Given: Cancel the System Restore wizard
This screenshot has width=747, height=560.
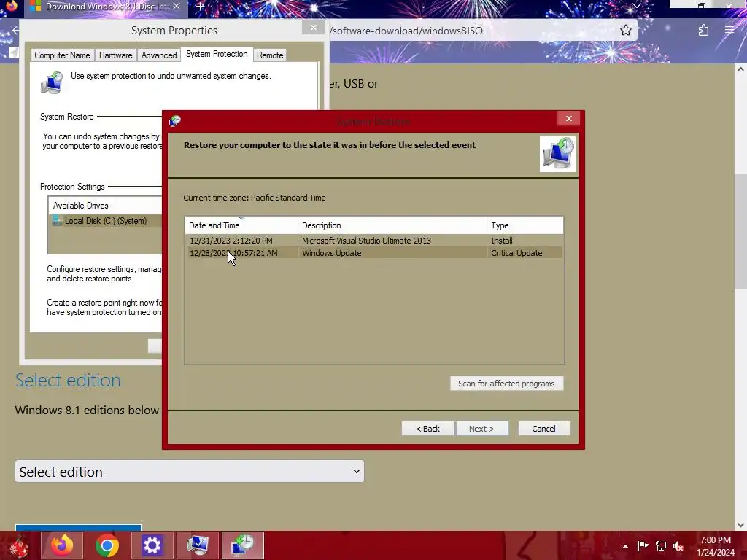Looking at the screenshot, I should [543, 429].
